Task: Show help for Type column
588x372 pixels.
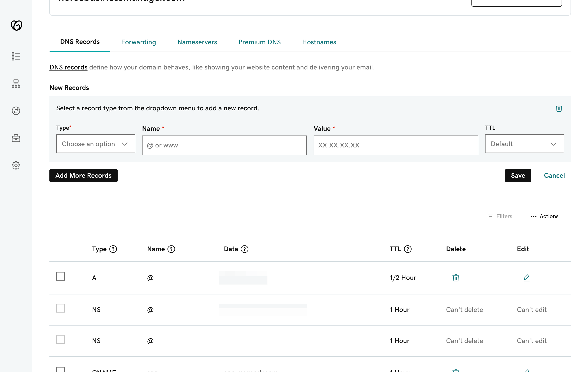Action: coord(113,249)
